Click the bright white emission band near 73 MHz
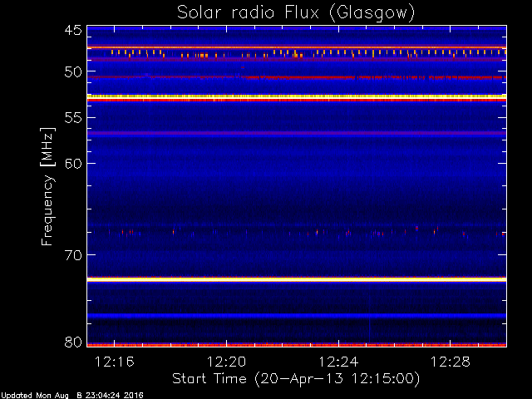 (x=297, y=279)
